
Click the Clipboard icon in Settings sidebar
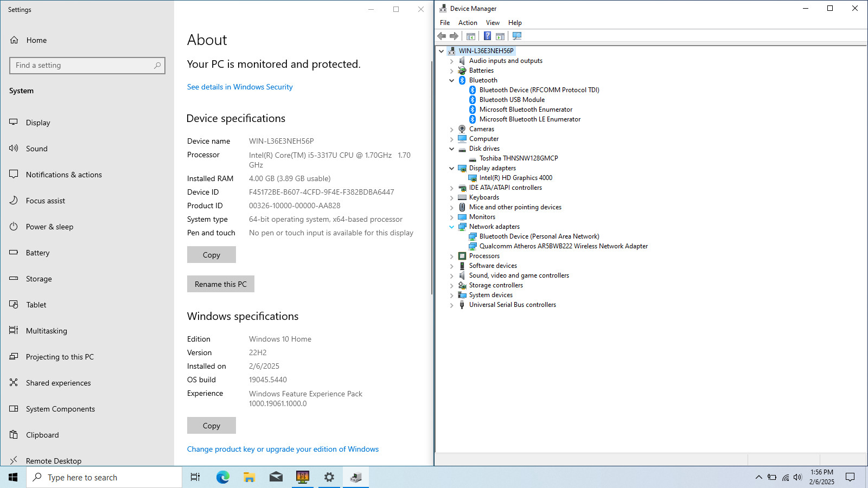tap(14, 435)
